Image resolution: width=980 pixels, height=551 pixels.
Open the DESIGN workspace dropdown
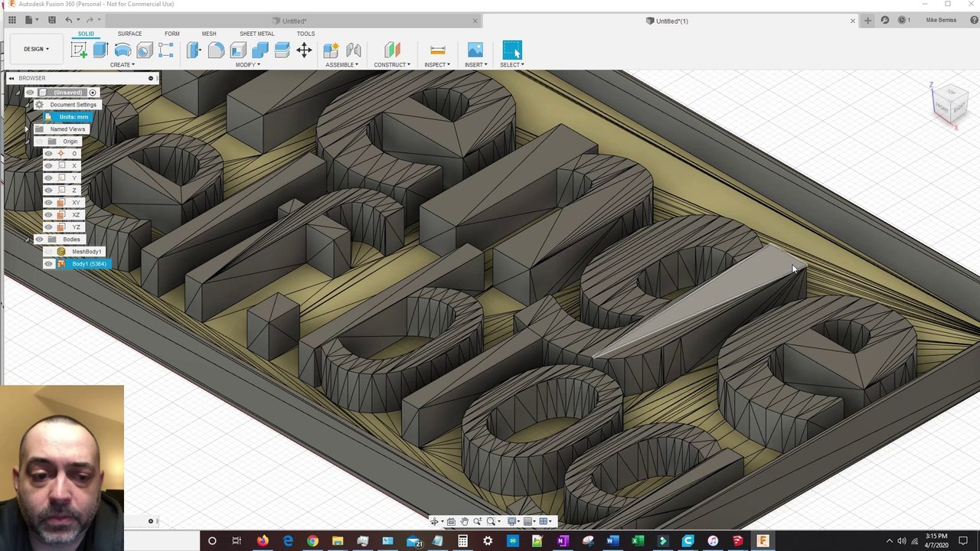(35, 49)
